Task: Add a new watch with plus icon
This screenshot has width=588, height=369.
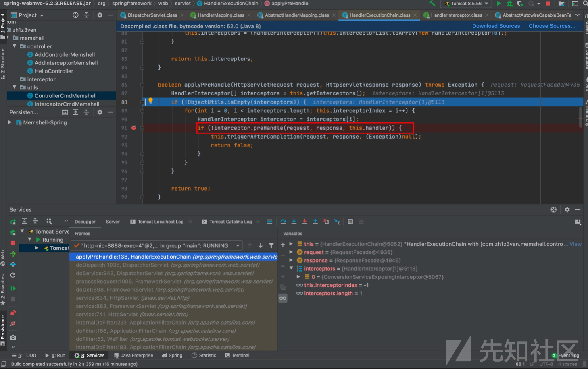Action: [x=283, y=245]
